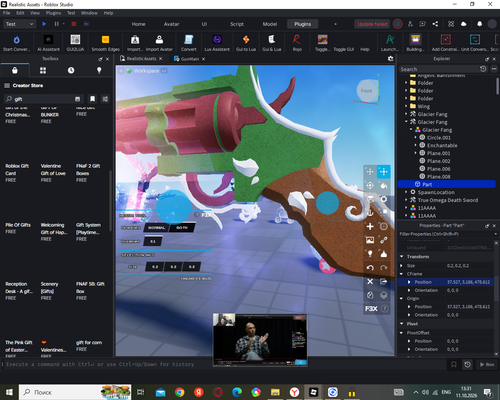Select the F3X Texture image tool
Viewport: 500px width, 400px height.
pyautogui.click(x=370, y=240)
